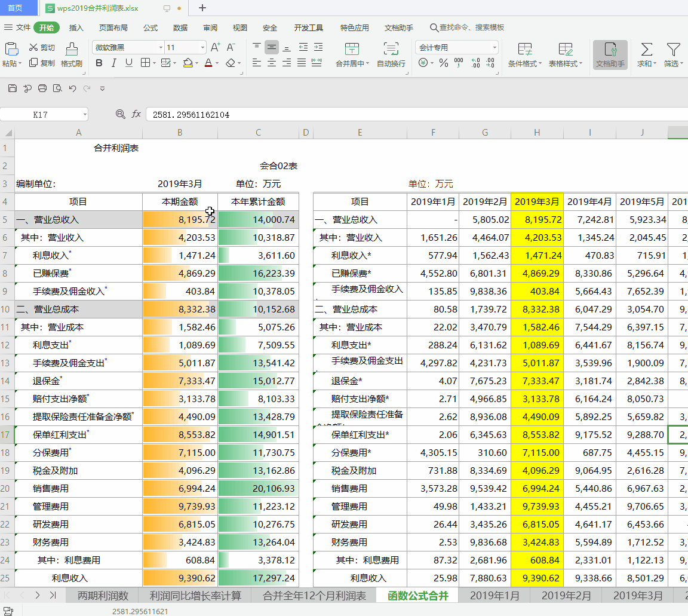688x616 pixels.
Task: Open the currency symbol dropdown arrow
Action: coord(432,63)
